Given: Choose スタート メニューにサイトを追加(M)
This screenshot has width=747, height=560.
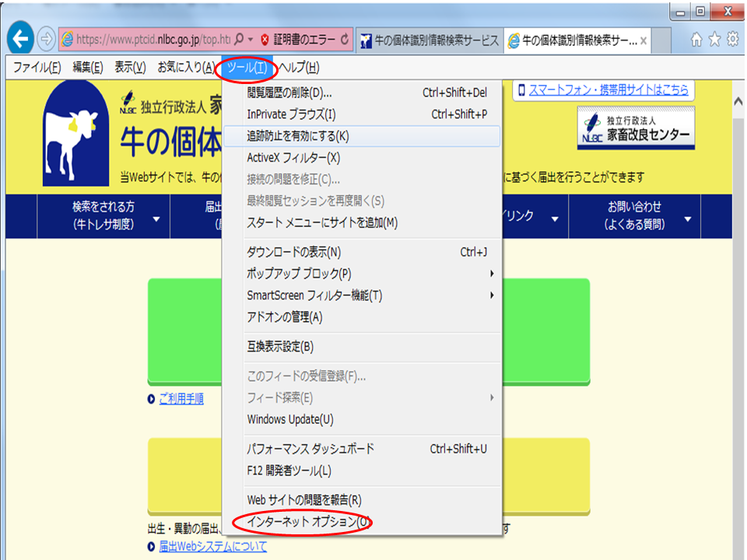Looking at the screenshot, I should click(x=362, y=222).
